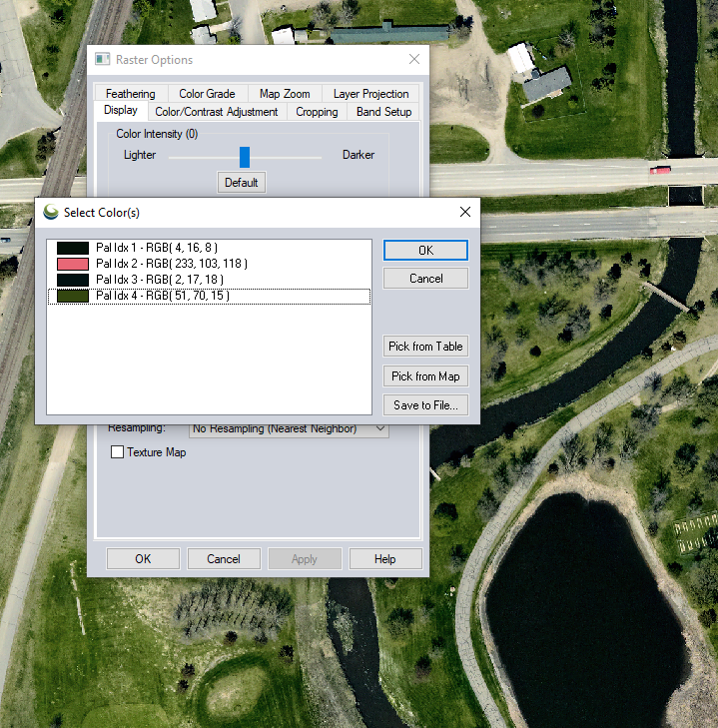718x728 pixels.
Task: Go to the Cropping tab
Action: tap(317, 112)
